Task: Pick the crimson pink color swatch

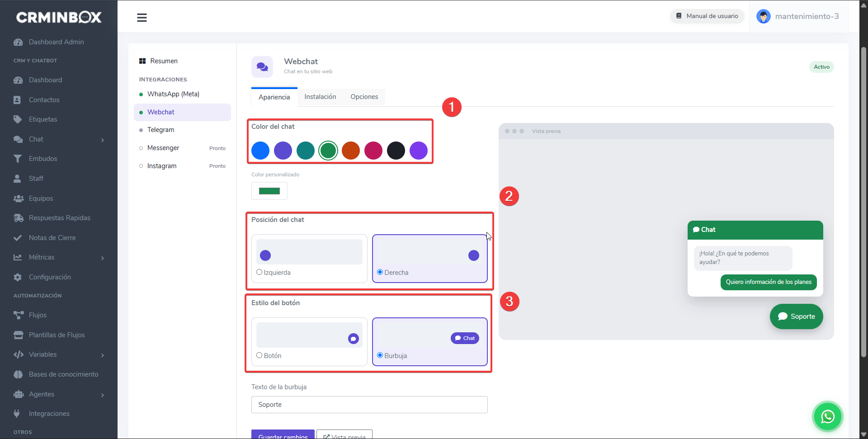Action: [373, 151]
